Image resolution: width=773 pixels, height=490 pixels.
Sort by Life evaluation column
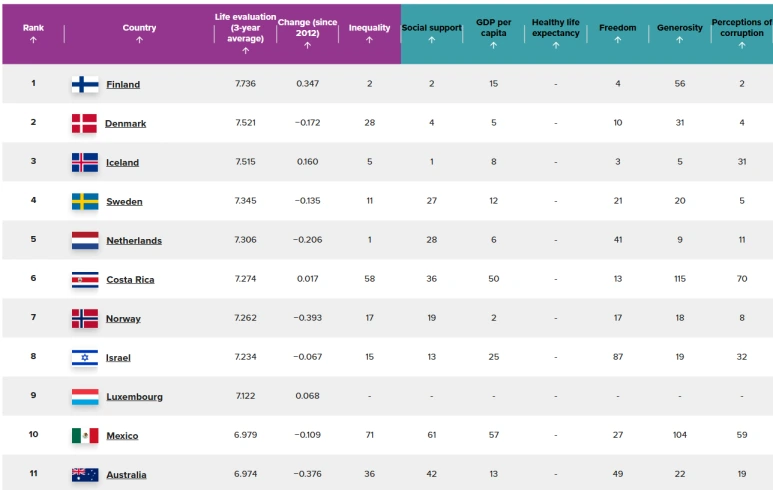(x=244, y=33)
